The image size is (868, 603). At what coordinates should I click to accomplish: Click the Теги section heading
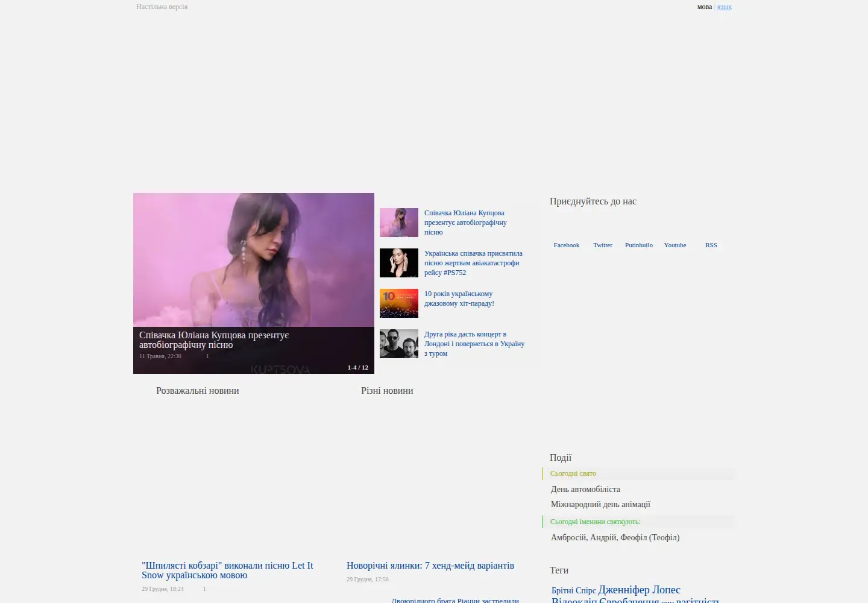coord(559,570)
